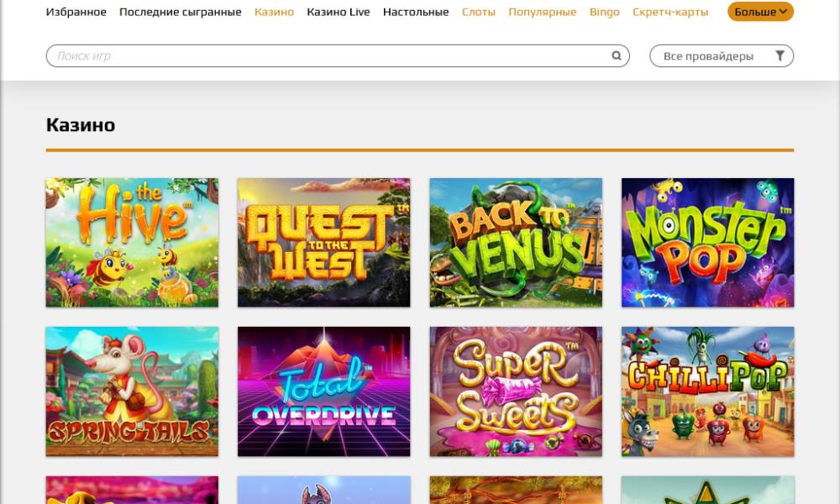The height and width of the screenshot is (504, 840).
Task: Focus the Поиск игр search field
Action: [338, 56]
